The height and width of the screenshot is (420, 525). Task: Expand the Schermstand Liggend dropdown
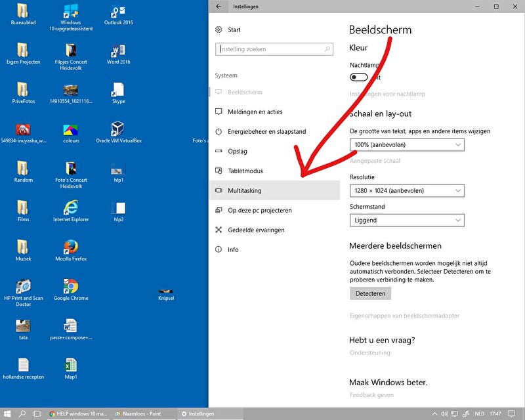407,220
